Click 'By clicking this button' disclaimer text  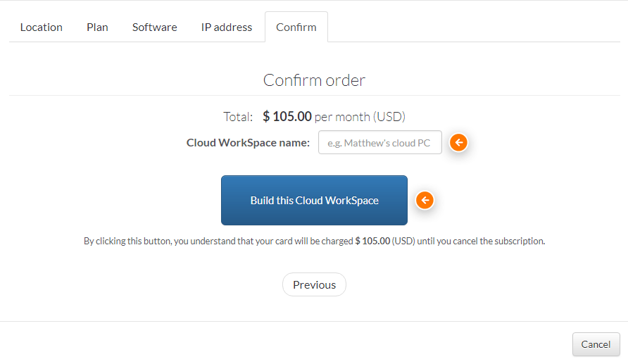point(127,241)
